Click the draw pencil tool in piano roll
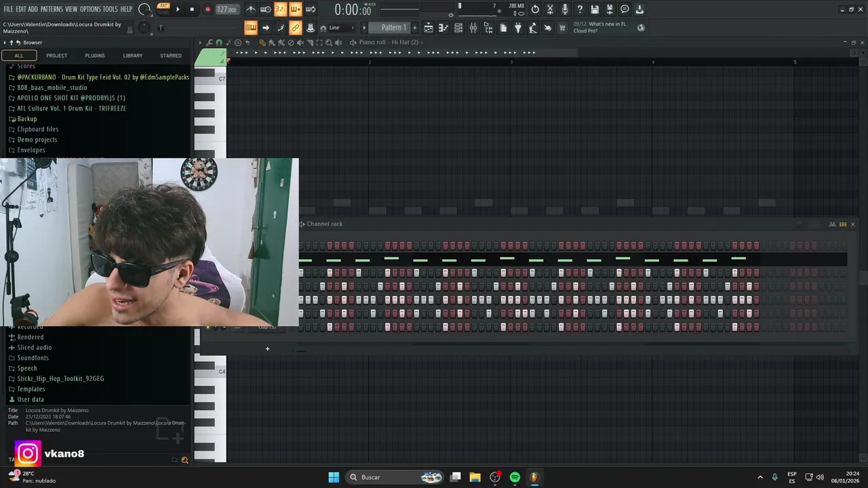 coord(262,42)
